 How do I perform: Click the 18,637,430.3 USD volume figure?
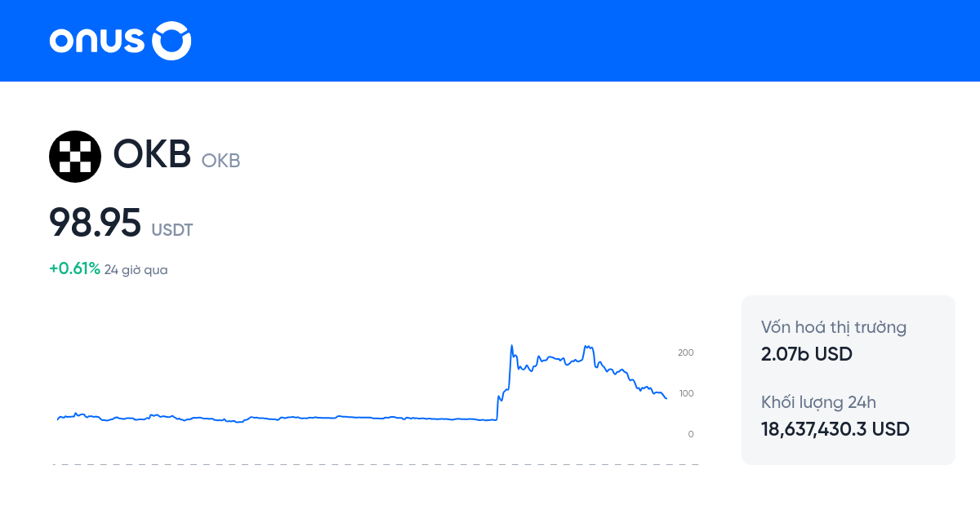click(835, 428)
